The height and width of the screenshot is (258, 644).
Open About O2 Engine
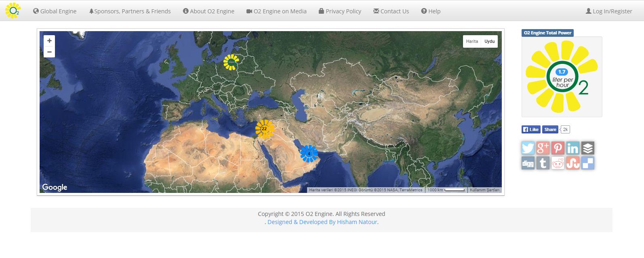(x=208, y=11)
